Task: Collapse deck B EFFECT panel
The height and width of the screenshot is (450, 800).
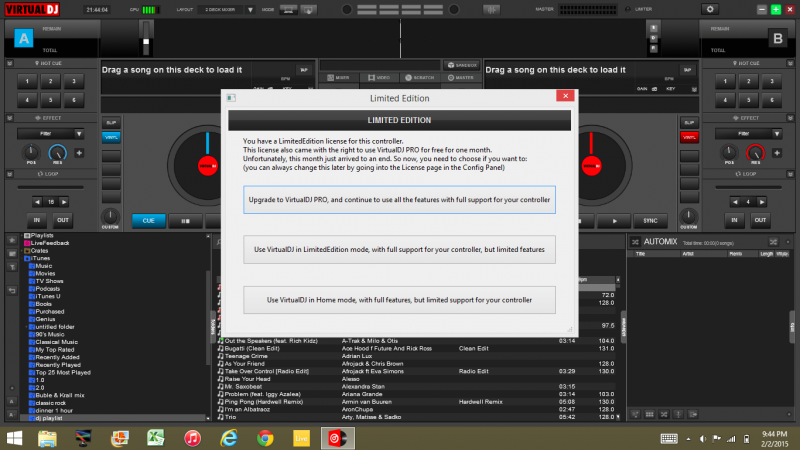Action: click(x=790, y=118)
